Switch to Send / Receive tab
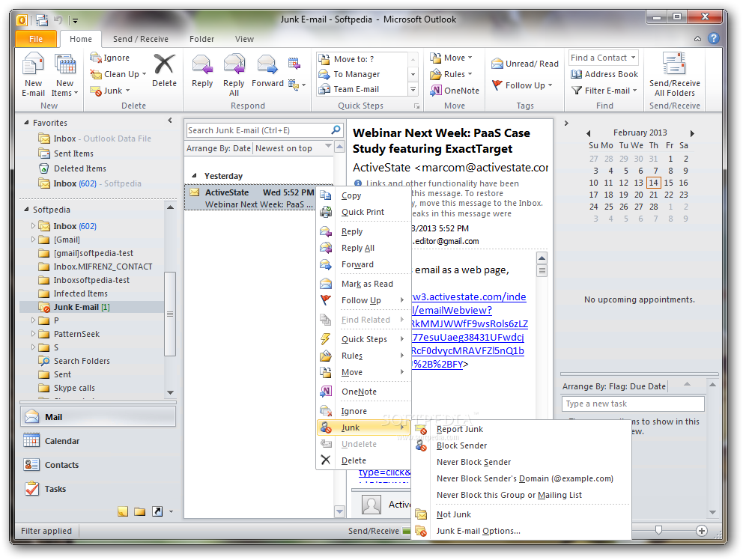The width and height of the screenshot is (743, 560). tap(141, 39)
